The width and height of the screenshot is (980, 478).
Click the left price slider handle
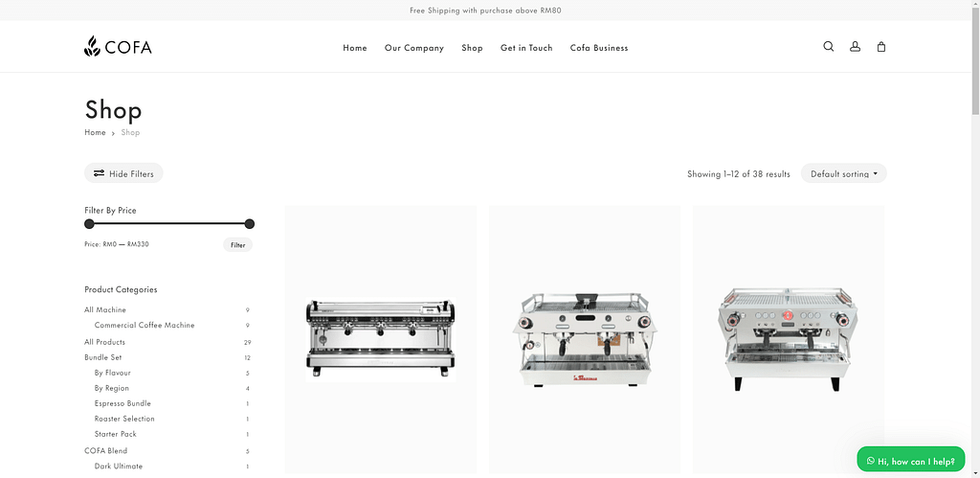(x=89, y=223)
